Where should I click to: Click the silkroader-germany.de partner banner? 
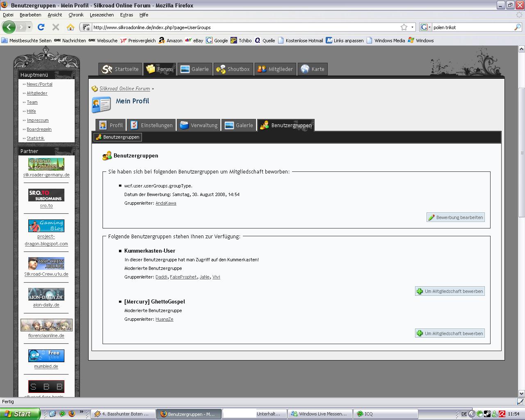pyautogui.click(x=46, y=164)
